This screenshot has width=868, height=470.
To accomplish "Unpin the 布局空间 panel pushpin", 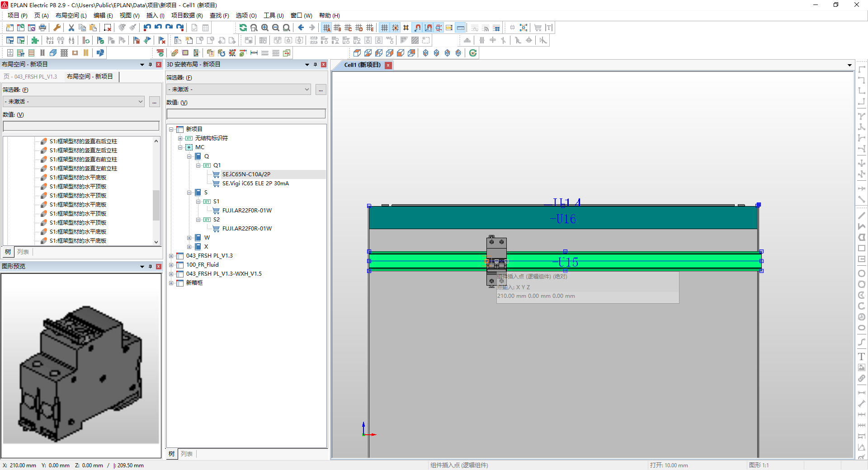I will point(151,64).
